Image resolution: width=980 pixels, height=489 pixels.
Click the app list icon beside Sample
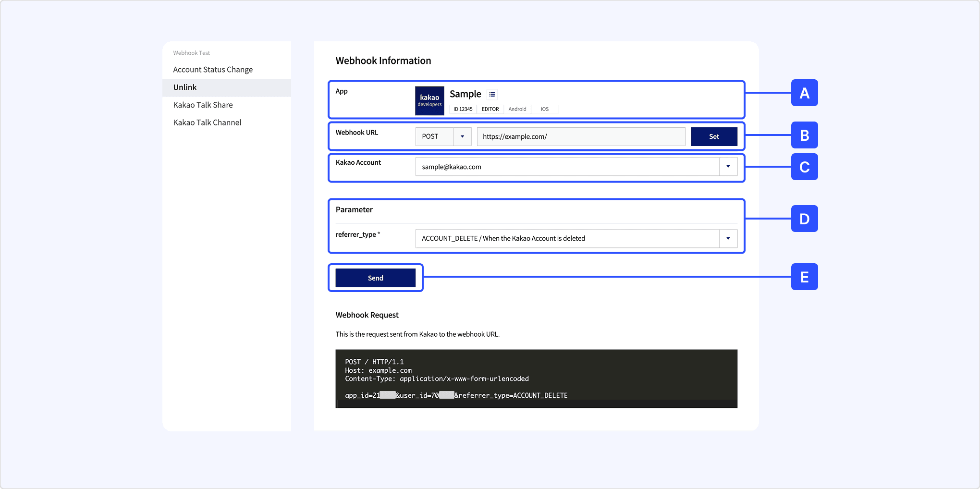[x=492, y=94]
